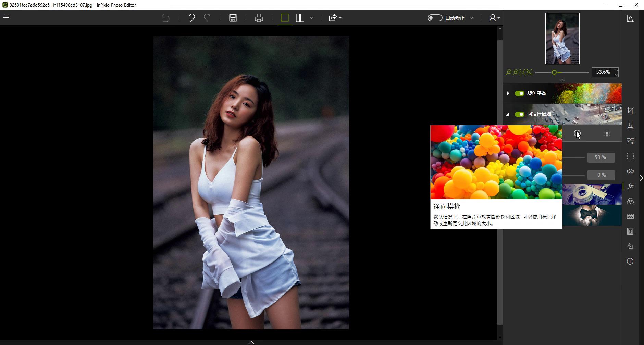Click the zoom level slider handle
This screenshot has width=644, height=345.
pyautogui.click(x=554, y=72)
